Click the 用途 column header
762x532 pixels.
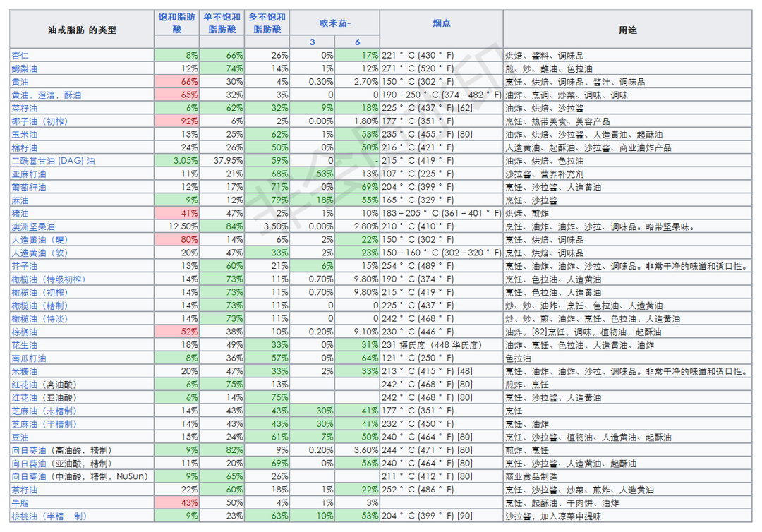627,30
